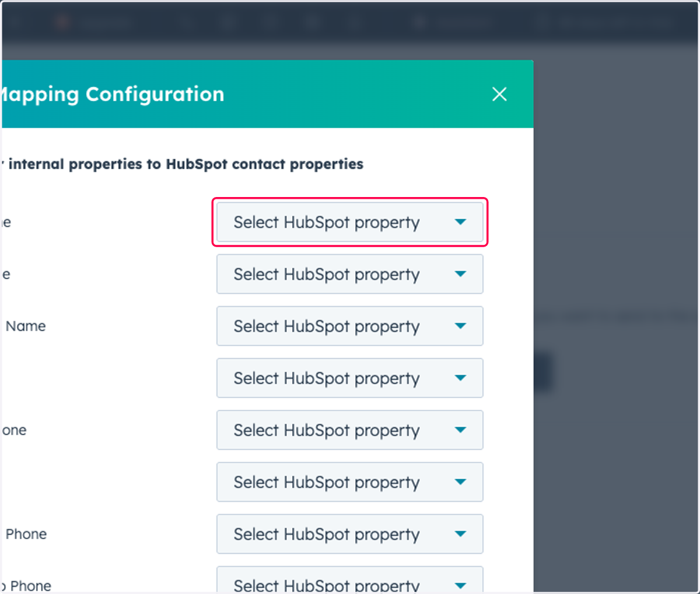The width and height of the screenshot is (700, 594).
Task: Open the first dropdown under the properties heading
Action: 350,222
